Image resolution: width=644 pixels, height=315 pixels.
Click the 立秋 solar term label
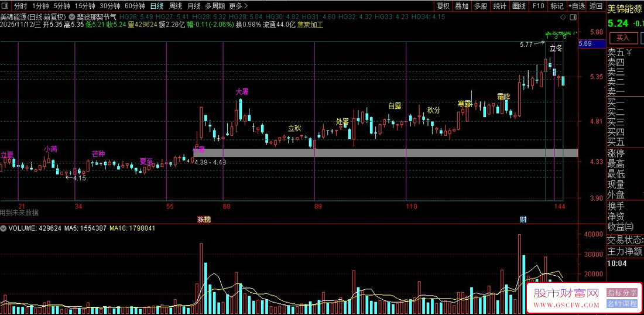[x=294, y=128]
